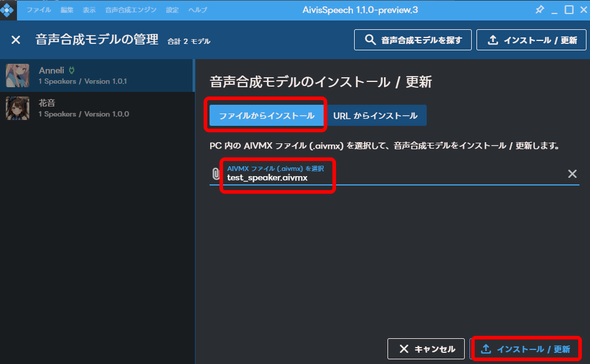
Task: Click the top インストール / 更新 button
Action: coord(531,40)
